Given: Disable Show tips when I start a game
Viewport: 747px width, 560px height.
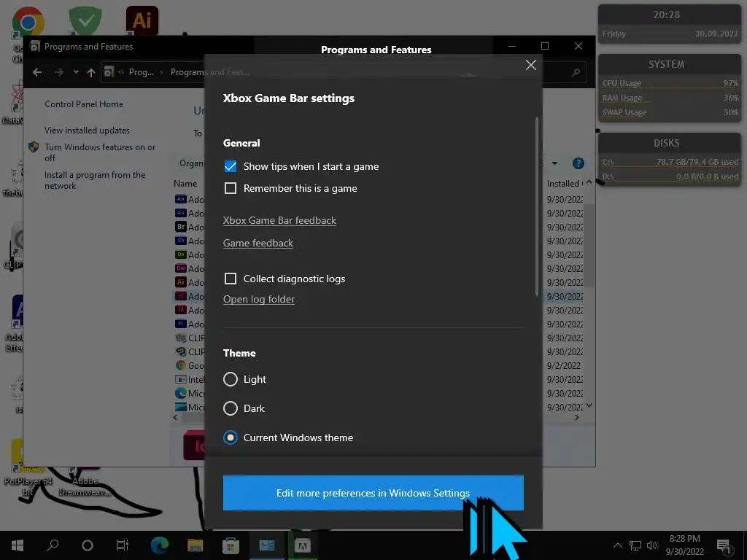Looking at the screenshot, I should coord(230,166).
